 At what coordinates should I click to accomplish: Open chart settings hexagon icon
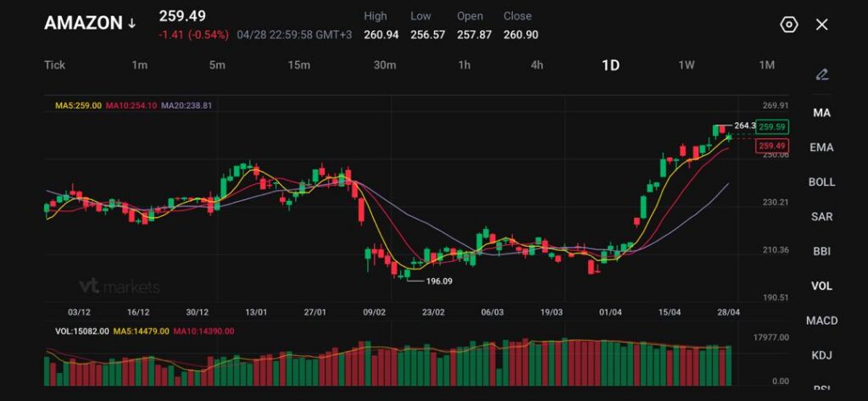coord(788,25)
